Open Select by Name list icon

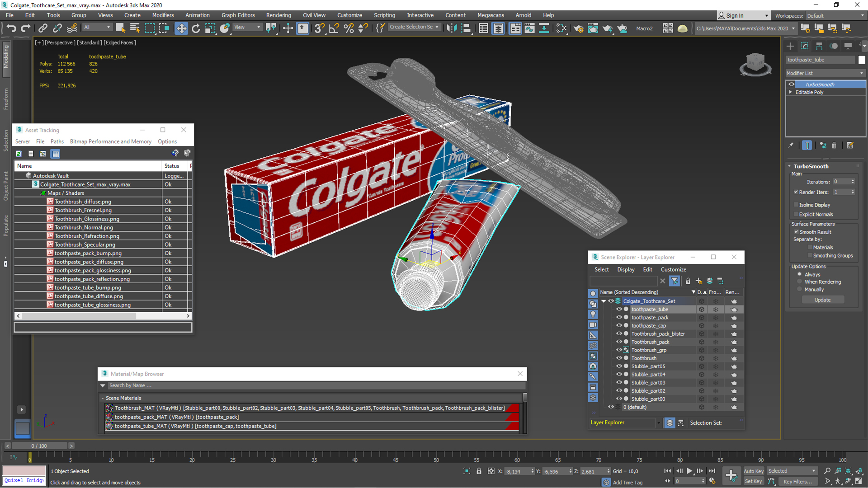tap(135, 28)
